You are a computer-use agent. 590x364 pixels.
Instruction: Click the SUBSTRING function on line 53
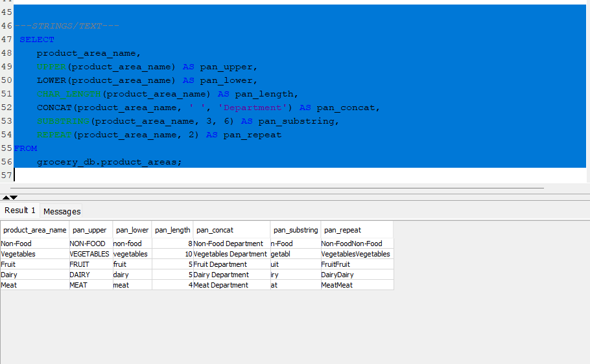63,121
